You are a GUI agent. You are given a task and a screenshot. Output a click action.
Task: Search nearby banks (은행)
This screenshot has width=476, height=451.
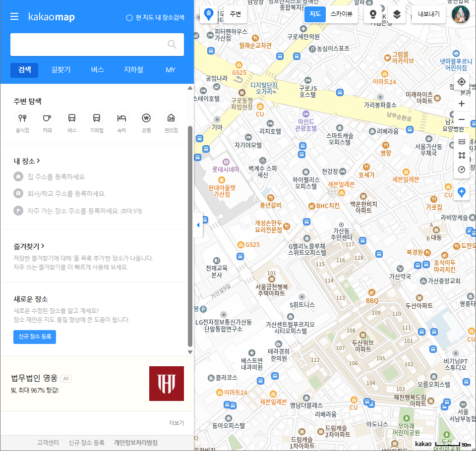click(146, 122)
